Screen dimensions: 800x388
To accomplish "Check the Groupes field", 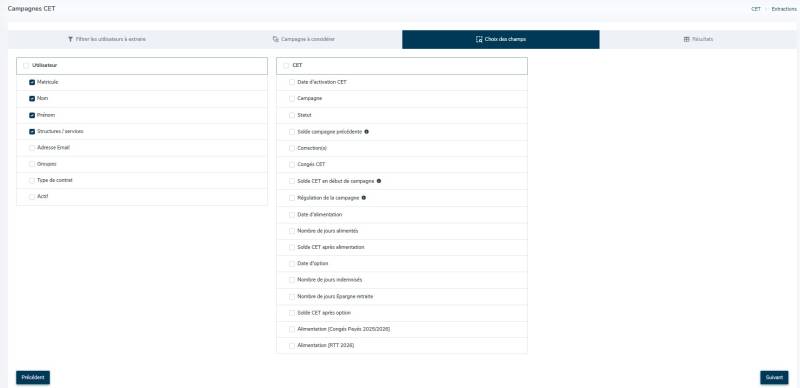I will pos(32,164).
